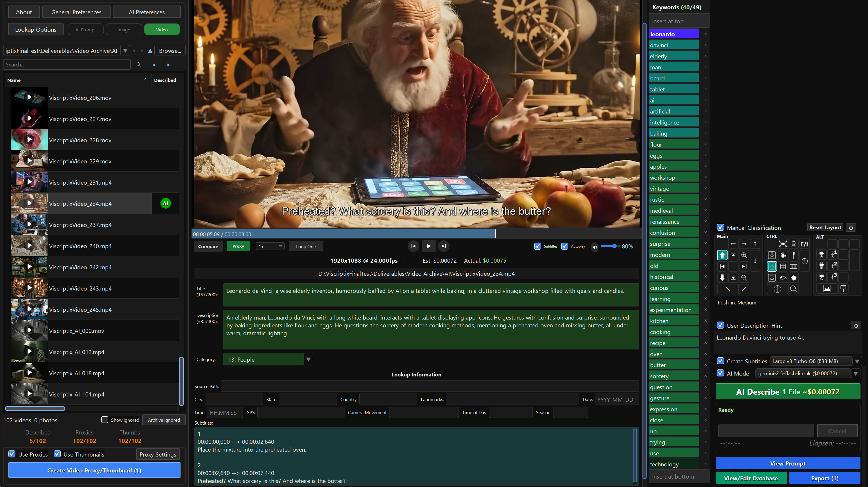Disable the Subtitles checkbox above the video
This screenshot has width=868, height=487.
pyautogui.click(x=537, y=246)
